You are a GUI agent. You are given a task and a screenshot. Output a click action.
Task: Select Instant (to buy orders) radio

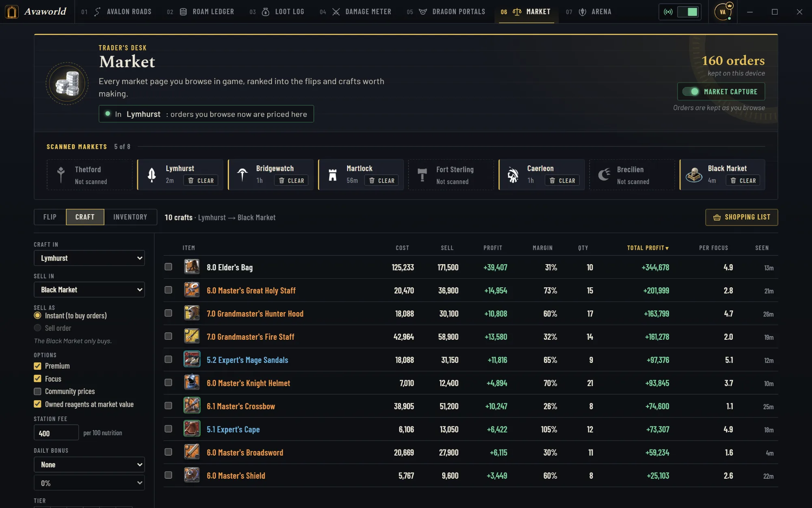[38, 315]
